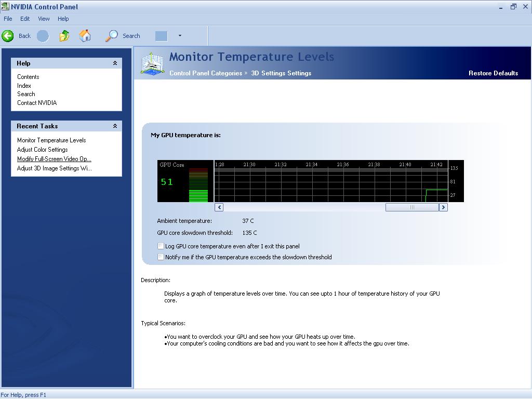Viewport: 532px width, 399px height.
Task: Enable Notify me slowdown threshold checkbox
Action: point(161,257)
